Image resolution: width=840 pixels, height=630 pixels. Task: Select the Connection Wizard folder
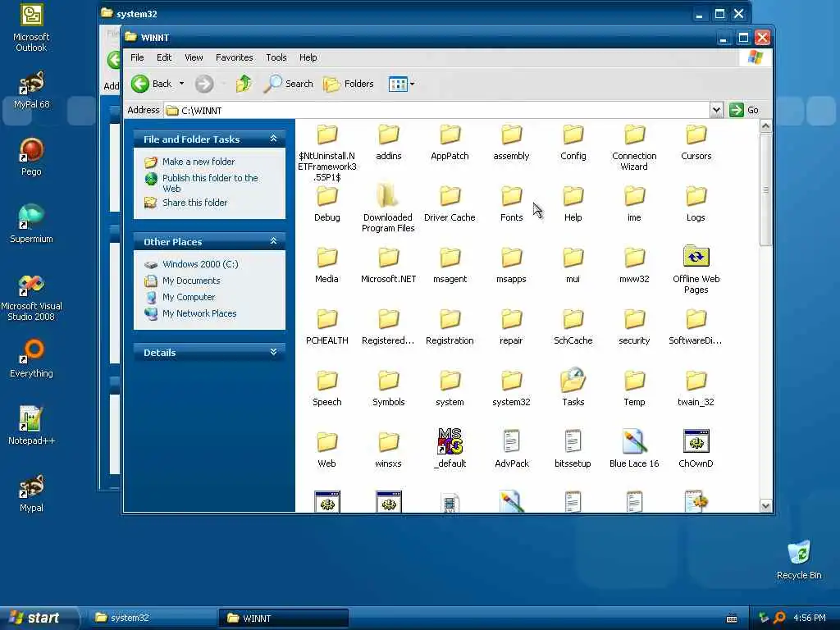pos(634,148)
